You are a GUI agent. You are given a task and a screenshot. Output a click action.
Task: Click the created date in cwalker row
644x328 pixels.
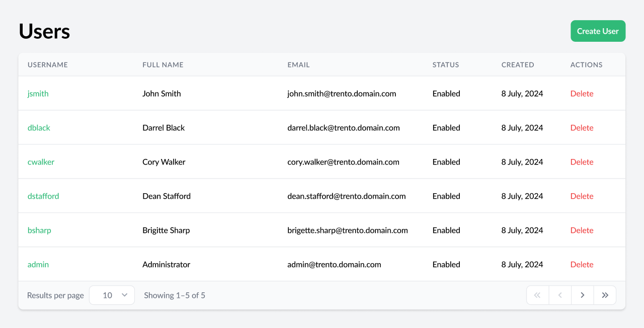pos(522,162)
